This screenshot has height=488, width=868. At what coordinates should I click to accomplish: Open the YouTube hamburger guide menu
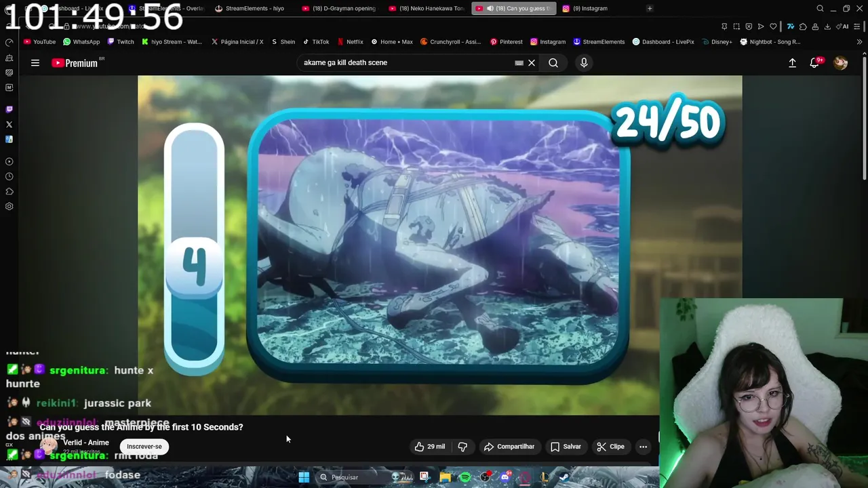click(35, 63)
